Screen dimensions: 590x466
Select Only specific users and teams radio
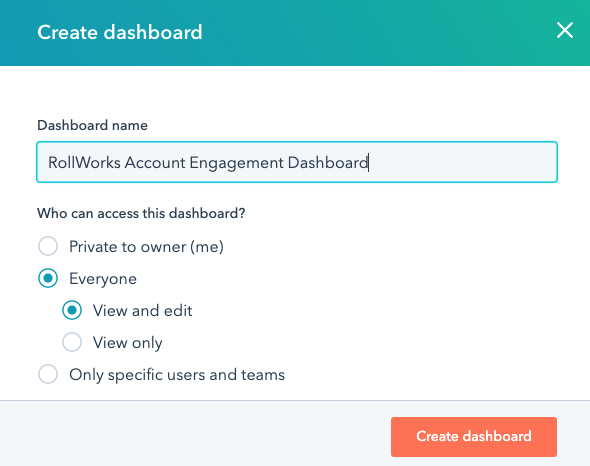pyautogui.click(x=48, y=374)
